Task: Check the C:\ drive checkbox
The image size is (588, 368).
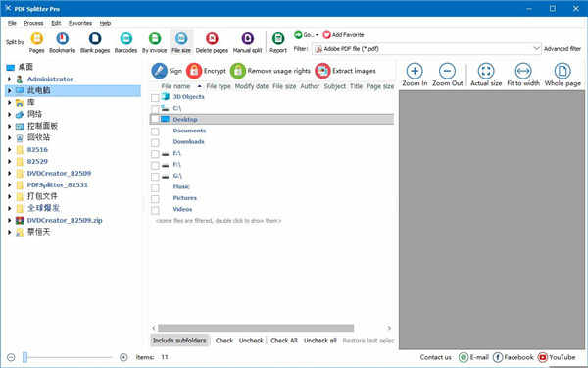Action: tap(155, 109)
